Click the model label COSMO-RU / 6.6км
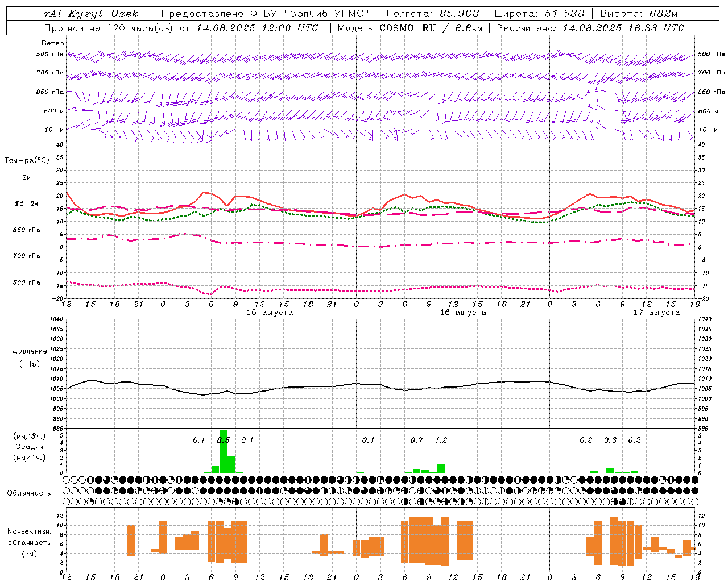 click(431, 28)
